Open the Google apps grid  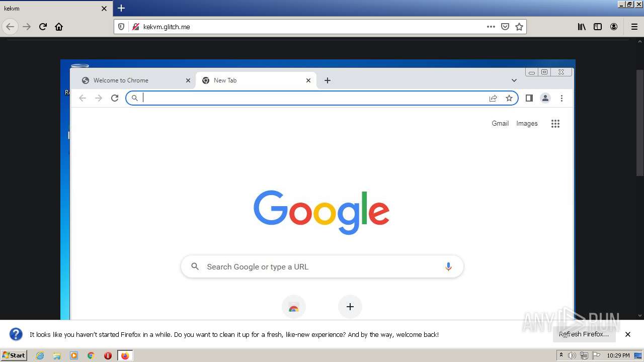point(555,124)
